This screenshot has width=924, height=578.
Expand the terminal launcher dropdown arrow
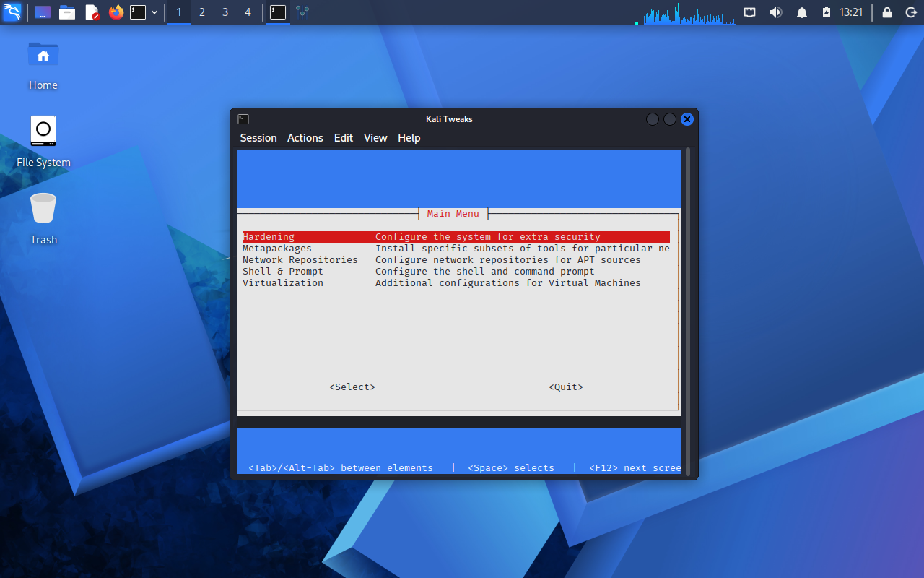click(x=154, y=12)
